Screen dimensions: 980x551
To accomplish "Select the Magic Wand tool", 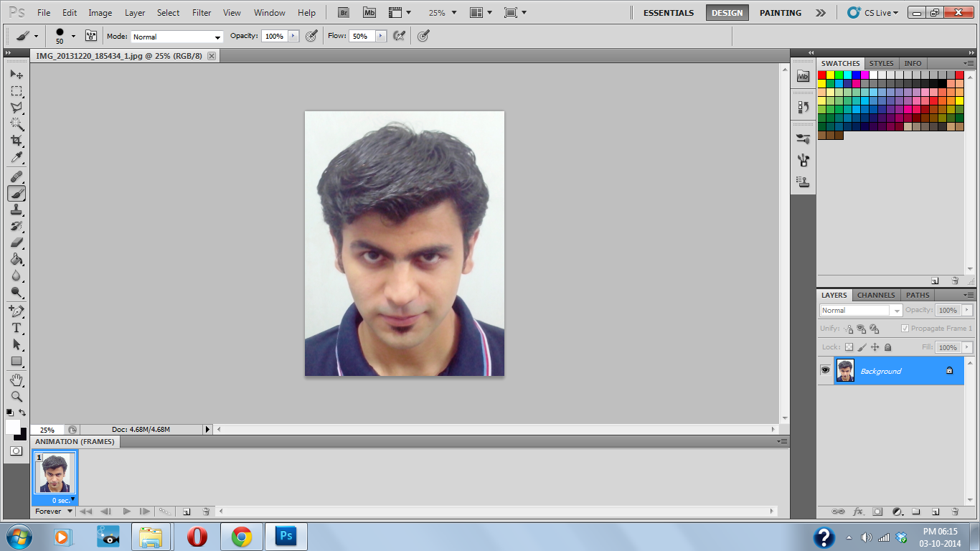I will 16,124.
